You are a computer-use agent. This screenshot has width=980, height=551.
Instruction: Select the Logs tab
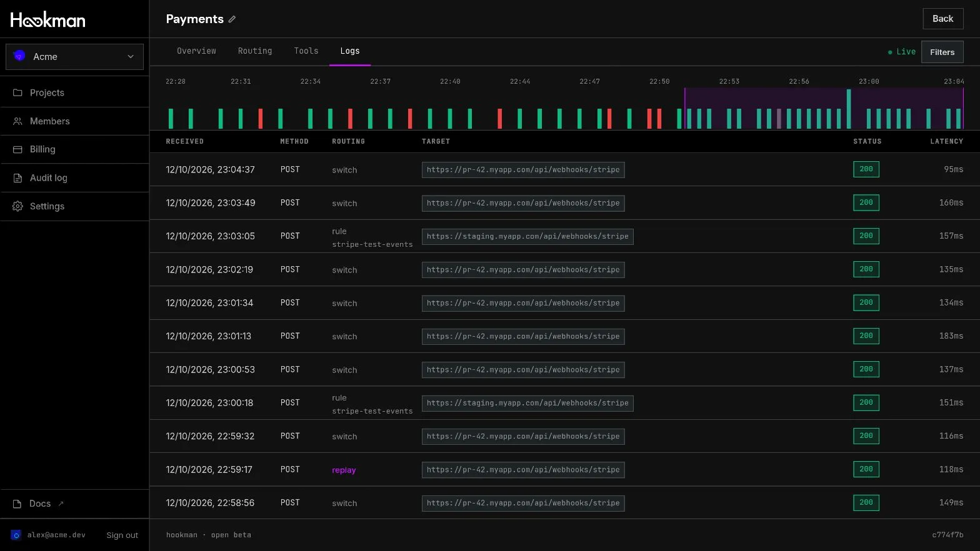coord(350,51)
